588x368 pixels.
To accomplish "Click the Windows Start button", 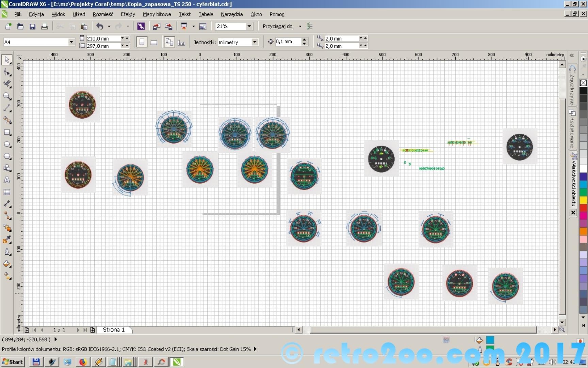I will (x=13, y=362).
